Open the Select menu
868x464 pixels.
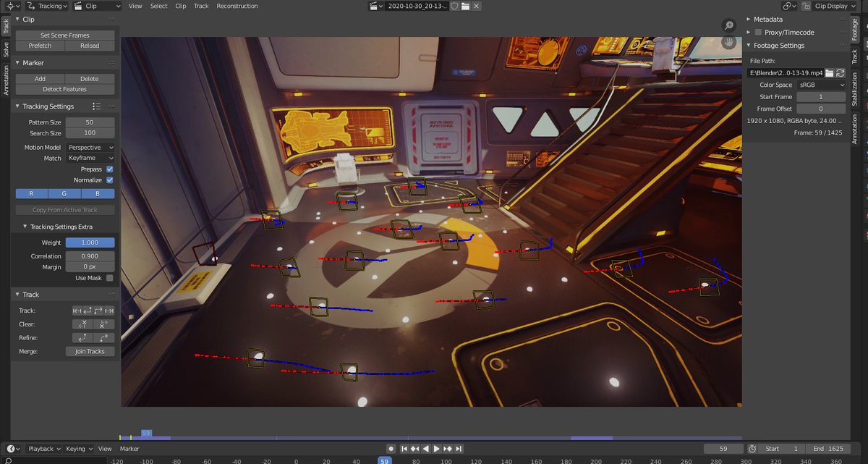pos(158,6)
